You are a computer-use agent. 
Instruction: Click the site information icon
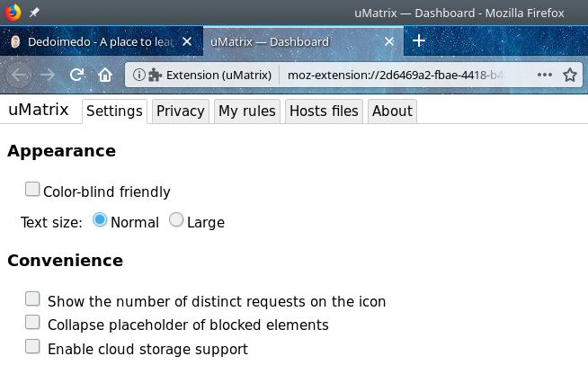(x=139, y=75)
